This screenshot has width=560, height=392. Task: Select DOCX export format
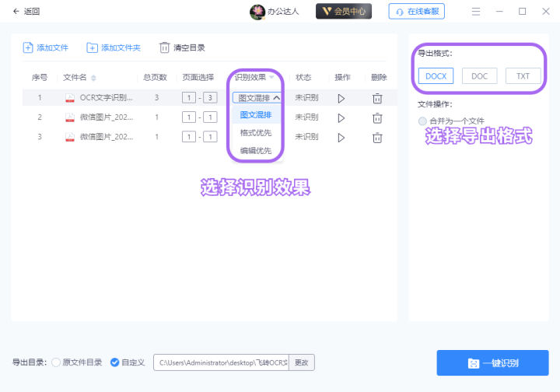click(x=436, y=76)
